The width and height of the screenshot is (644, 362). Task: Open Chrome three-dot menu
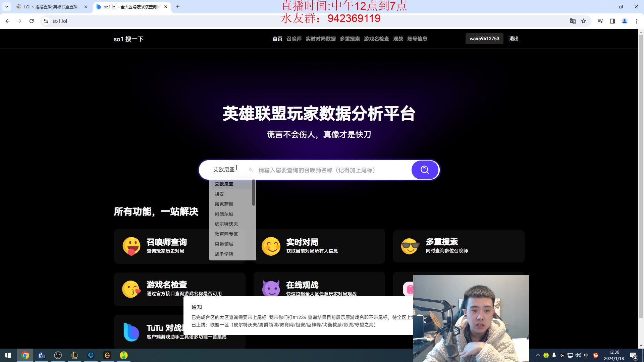[636, 21]
